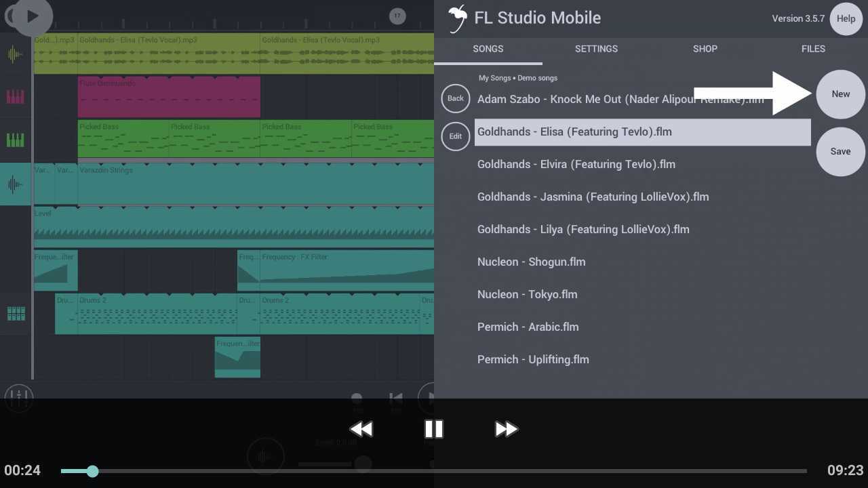Switch to the SETTINGS tab
This screenshot has height=488, width=868.
pyautogui.click(x=596, y=49)
